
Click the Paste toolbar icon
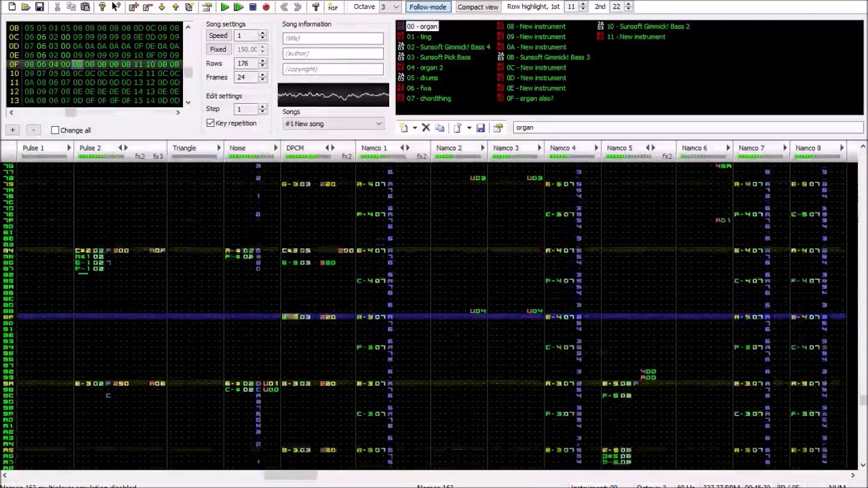(x=85, y=7)
